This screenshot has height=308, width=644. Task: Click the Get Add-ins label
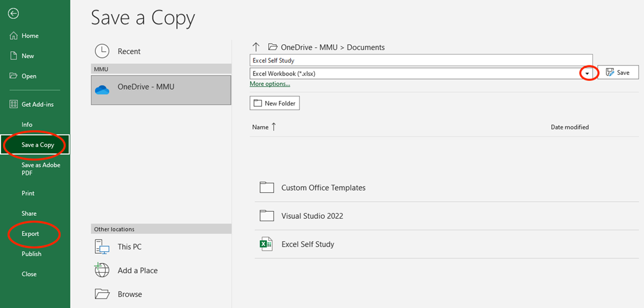38,104
